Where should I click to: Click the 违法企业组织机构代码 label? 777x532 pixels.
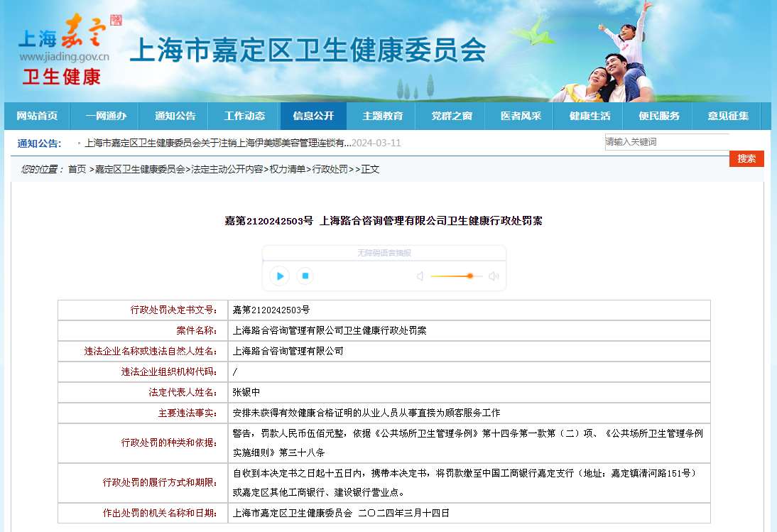click(169, 371)
